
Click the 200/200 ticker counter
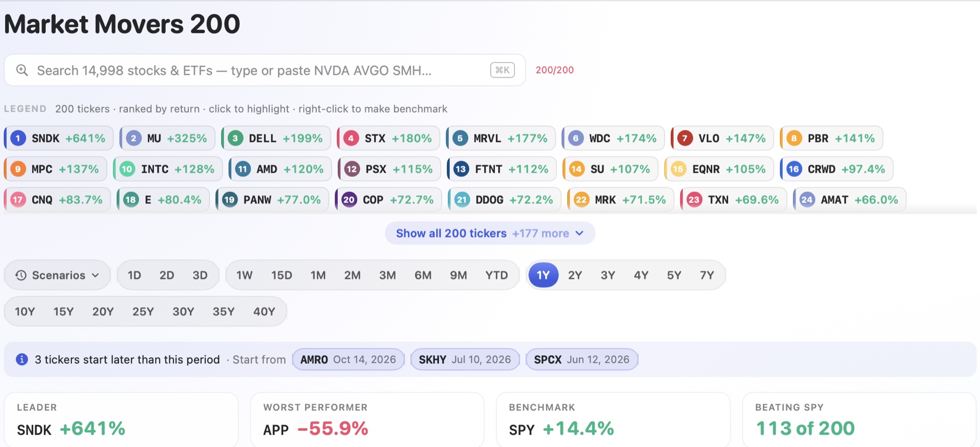click(555, 70)
